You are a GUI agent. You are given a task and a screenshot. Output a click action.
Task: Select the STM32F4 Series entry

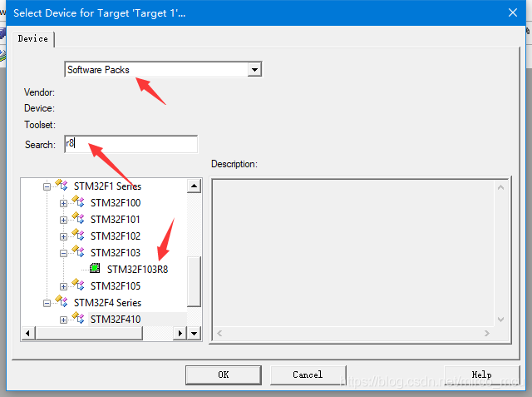(107, 303)
